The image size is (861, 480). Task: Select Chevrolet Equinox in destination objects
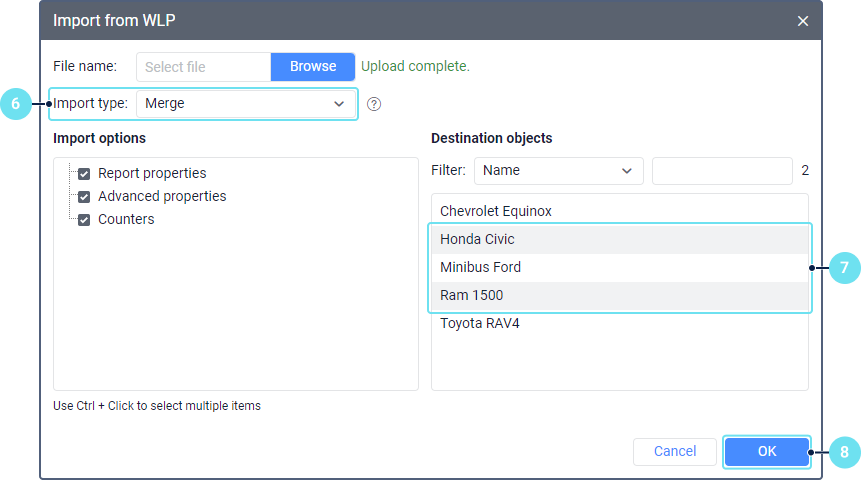click(x=496, y=212)
